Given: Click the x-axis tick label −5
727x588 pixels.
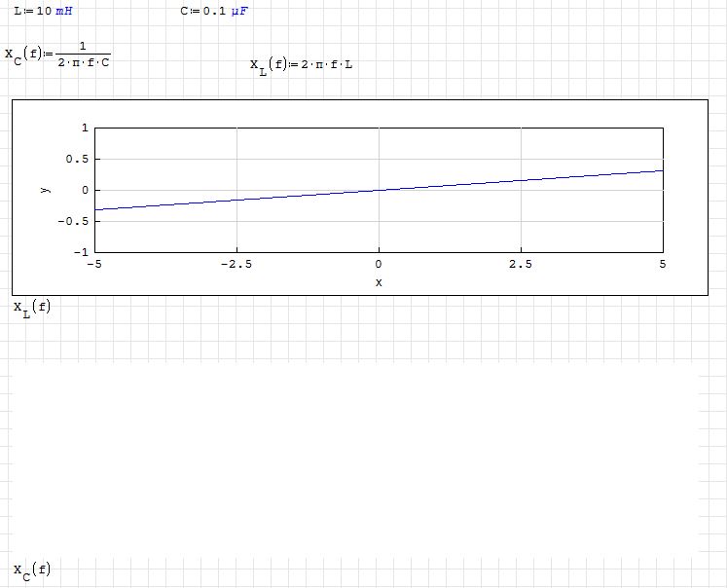Looking at the screenshot, I should point(94,265).
